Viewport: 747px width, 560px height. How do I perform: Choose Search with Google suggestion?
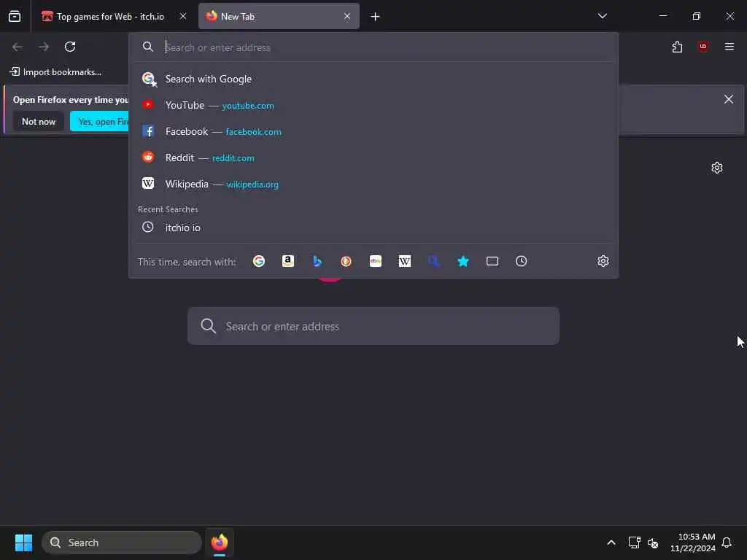[x=373, y=79]
